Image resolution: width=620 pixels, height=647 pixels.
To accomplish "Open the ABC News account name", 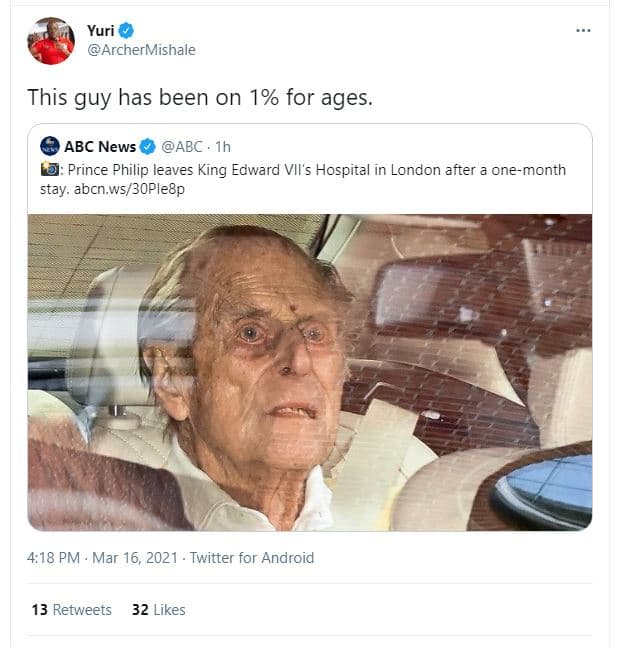I will pos(100,148).
